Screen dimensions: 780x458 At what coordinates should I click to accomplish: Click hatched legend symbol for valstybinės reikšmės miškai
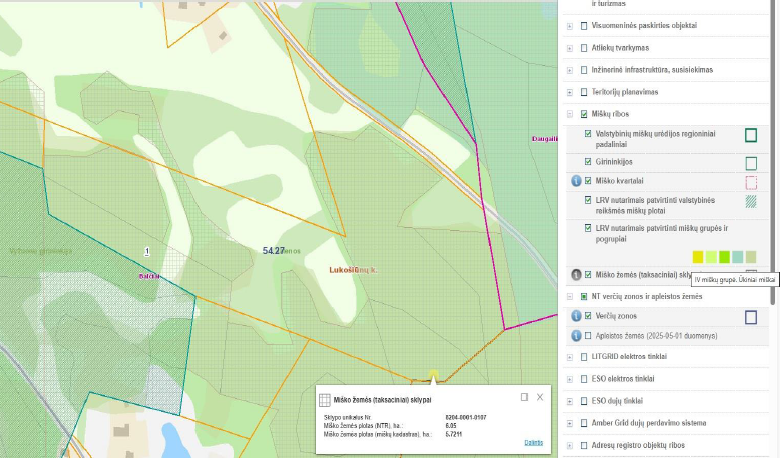point(751,201)
